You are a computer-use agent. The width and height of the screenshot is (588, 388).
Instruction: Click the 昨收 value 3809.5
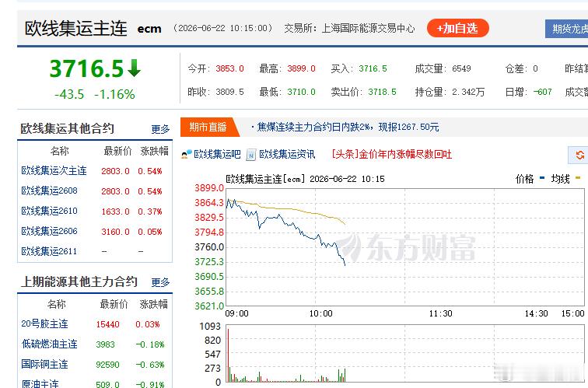pos(229,92)
